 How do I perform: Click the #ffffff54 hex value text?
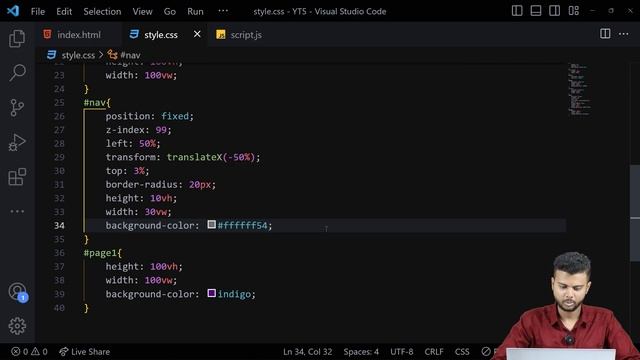[242, 226]
